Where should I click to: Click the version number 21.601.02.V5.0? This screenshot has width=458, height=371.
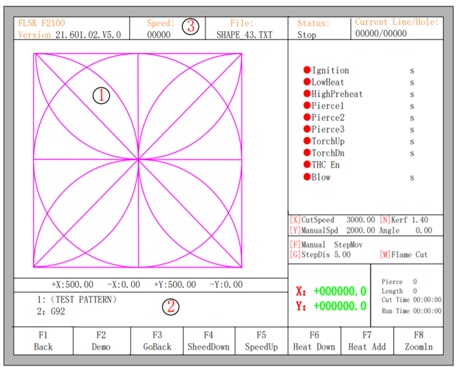tap(88, 35)
